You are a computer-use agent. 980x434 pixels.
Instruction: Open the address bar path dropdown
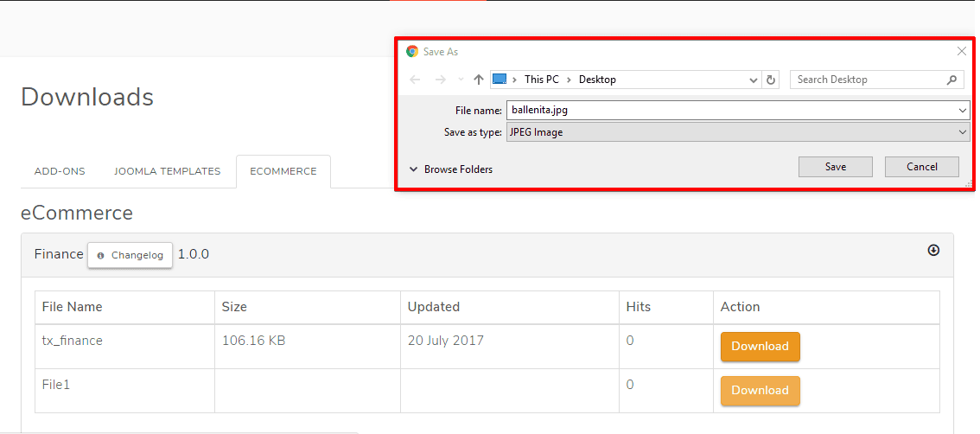click(x=754, y=80)
